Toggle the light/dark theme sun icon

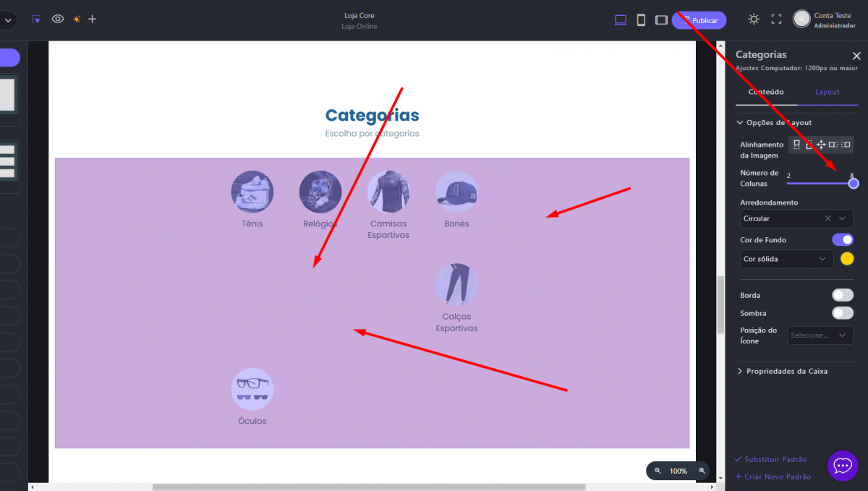[754, 20]
